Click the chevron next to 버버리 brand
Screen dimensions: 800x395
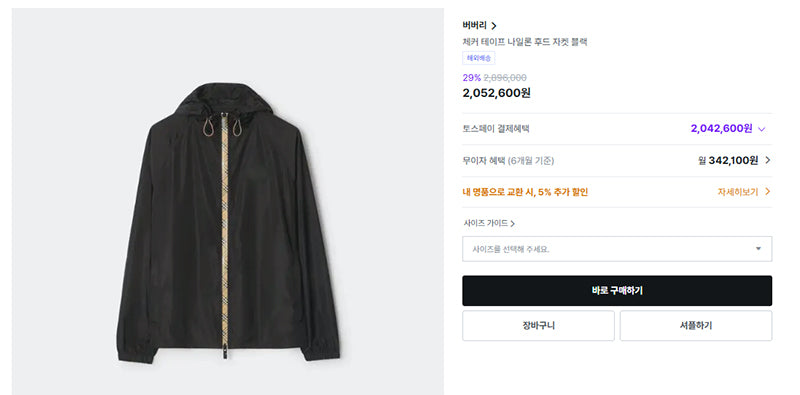493,26
